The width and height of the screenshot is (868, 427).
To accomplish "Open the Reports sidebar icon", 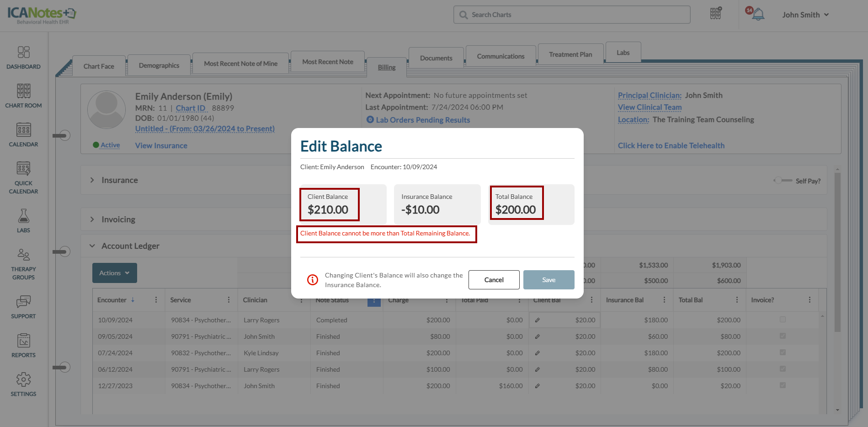I will 23,346.
